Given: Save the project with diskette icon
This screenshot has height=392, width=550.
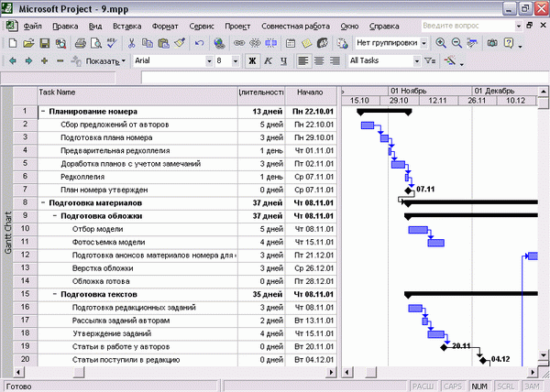Looking at the screenshot, I should tap(45, 43).
